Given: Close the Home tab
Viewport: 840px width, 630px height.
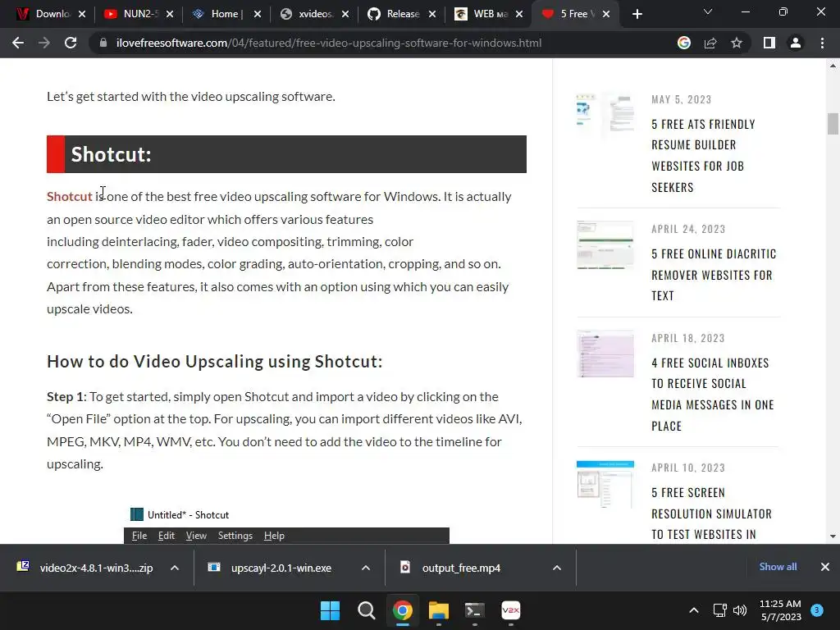Looking at the screenshot, I should tap(258, 14).
